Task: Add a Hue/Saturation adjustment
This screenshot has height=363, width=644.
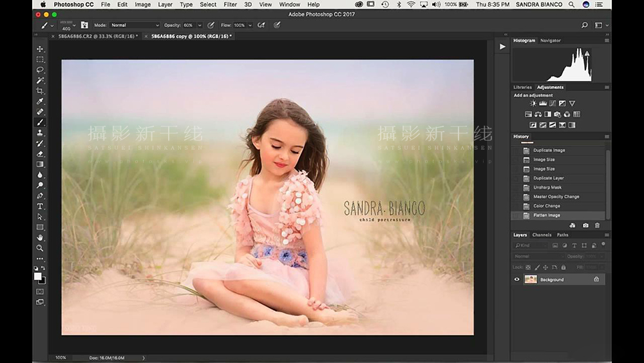Action: pyautogui.click(x=528, y=114)
